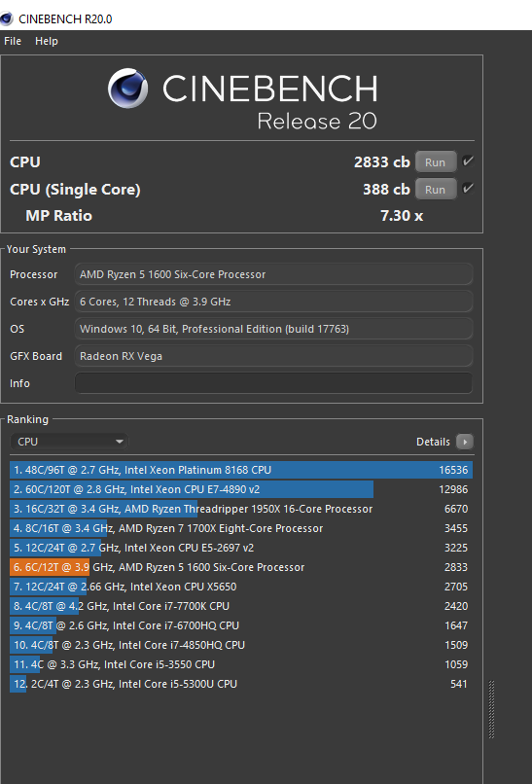The width and height of the screenshot is (532, 784).
Task: Select the Core i5-5300U ranking entry
Action: tap(241, 684)
